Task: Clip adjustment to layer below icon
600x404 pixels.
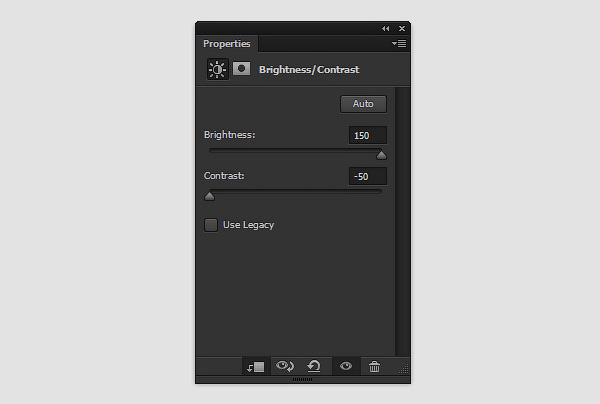Action: coord(256,367)
